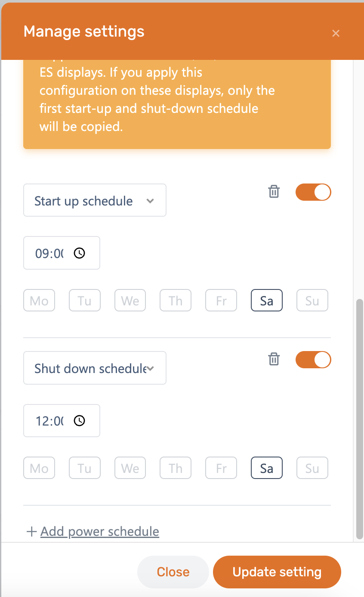Open the Start up schedule dropdown

pyautogui.click(x=95, y=200)
